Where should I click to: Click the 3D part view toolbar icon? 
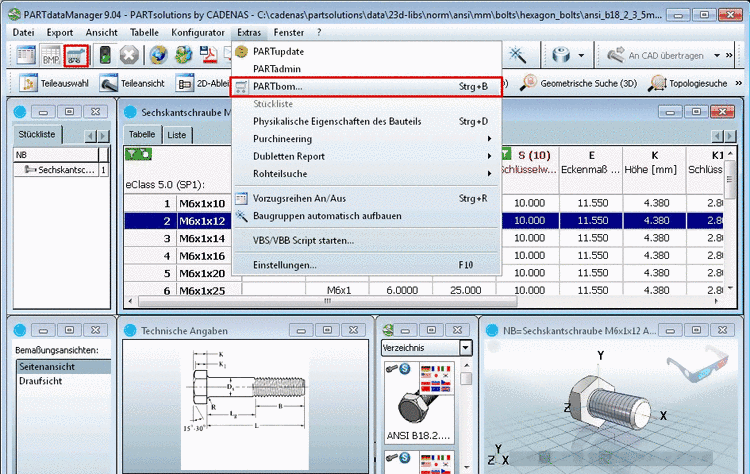tap(561, 55)
